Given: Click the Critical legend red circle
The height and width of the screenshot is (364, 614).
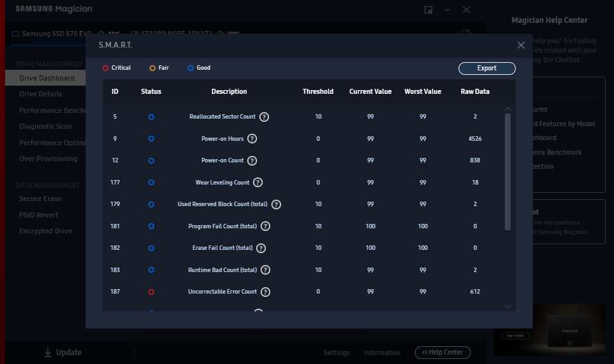Looking at the screenshot, I should tap(105, 68).
